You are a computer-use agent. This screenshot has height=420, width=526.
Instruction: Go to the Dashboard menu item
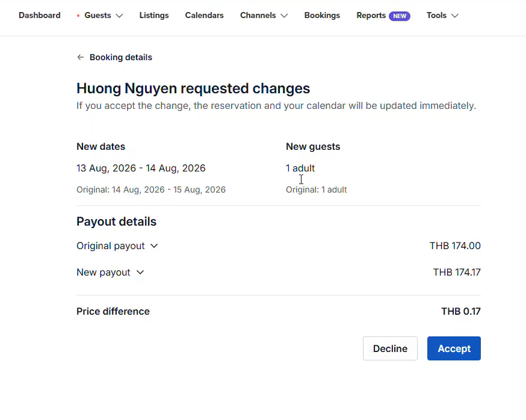point(40,16)
